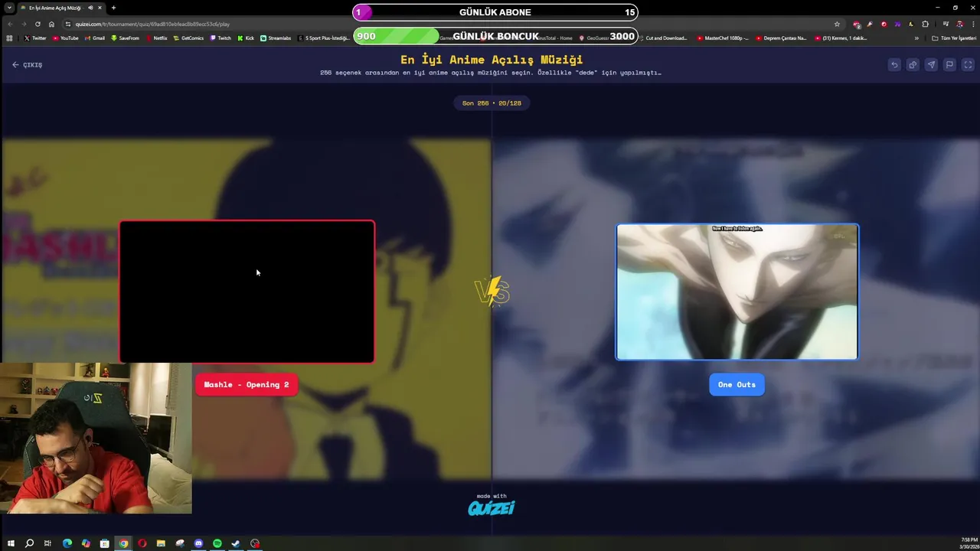Open Tüm Yer İşaretleri folder

point(954,37)
